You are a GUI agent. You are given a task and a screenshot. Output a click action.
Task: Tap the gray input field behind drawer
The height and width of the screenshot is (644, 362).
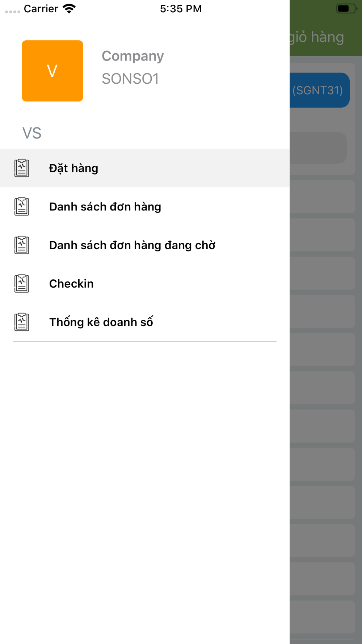(318, 148)
